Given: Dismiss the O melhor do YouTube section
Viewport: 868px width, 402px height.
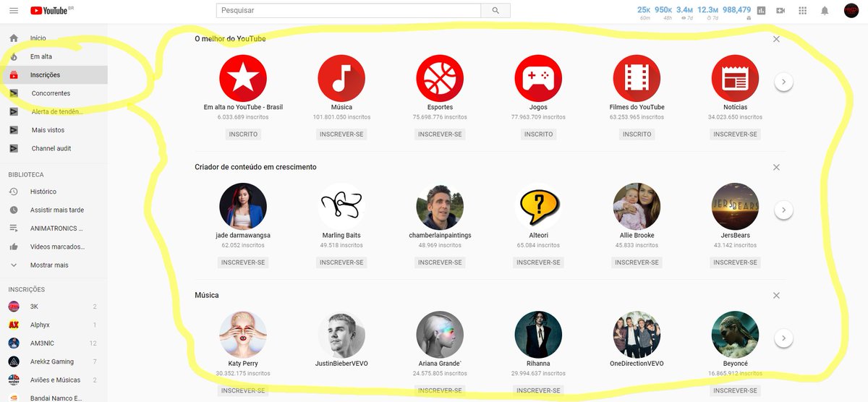Looking at the screenshot, I should coord(776,39).
